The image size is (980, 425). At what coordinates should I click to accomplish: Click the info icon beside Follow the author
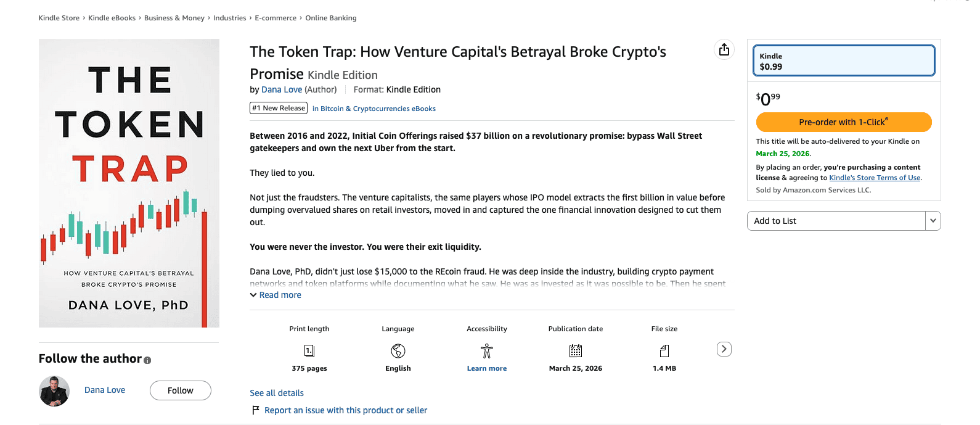(x=146, y=360)
